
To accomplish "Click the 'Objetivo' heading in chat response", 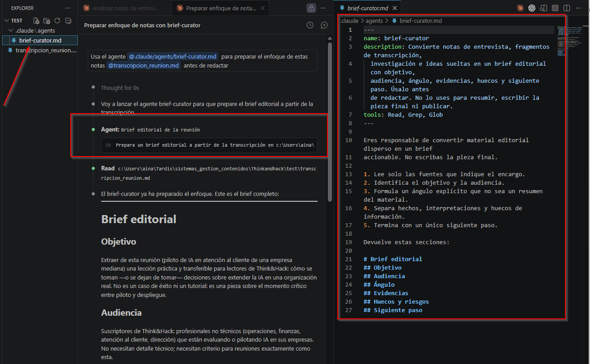I will pos(119,242).
